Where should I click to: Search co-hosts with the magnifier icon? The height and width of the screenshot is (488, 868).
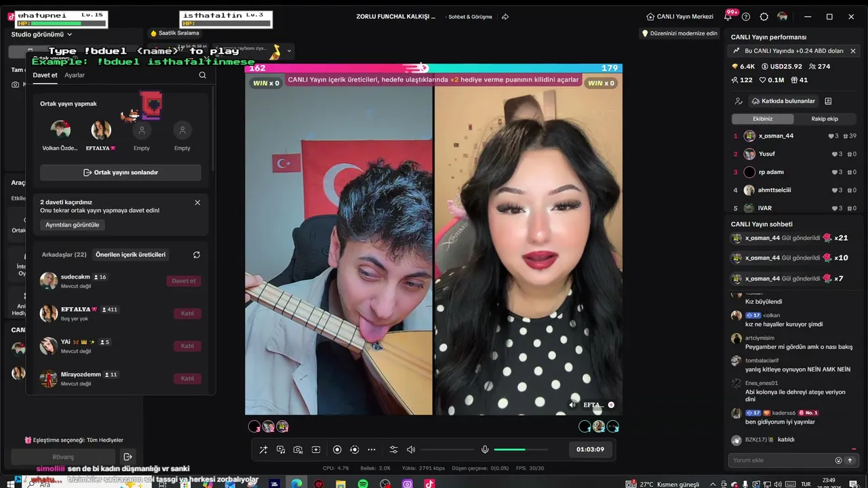coord(202,75)
